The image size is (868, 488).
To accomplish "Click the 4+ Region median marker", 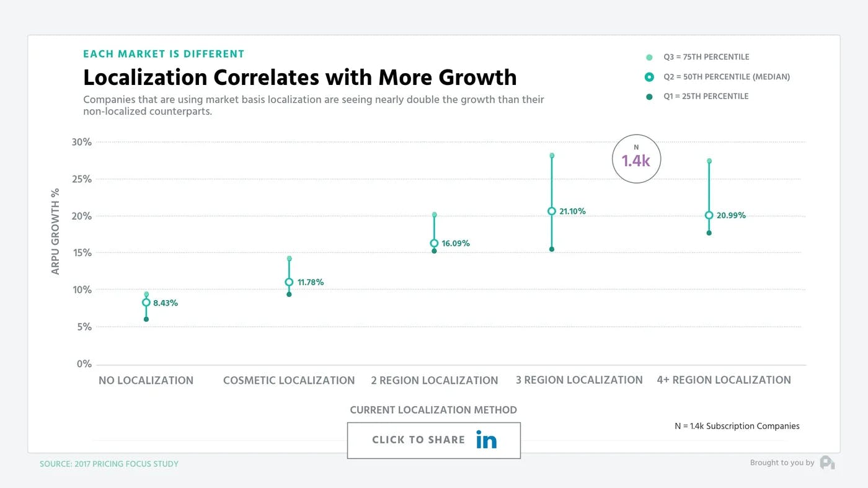I will pyautogui.click(x=709, y=215).
